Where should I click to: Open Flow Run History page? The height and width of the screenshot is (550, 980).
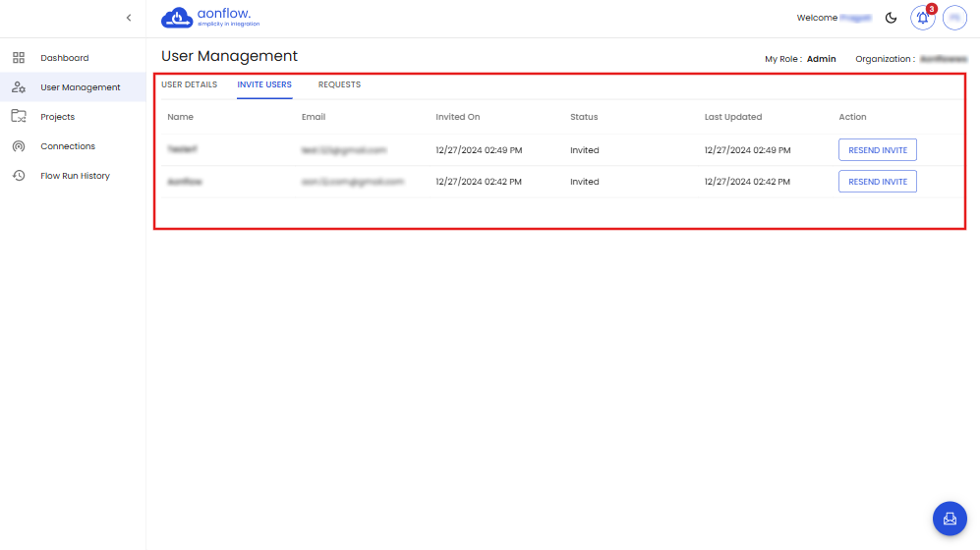point(75,176)
